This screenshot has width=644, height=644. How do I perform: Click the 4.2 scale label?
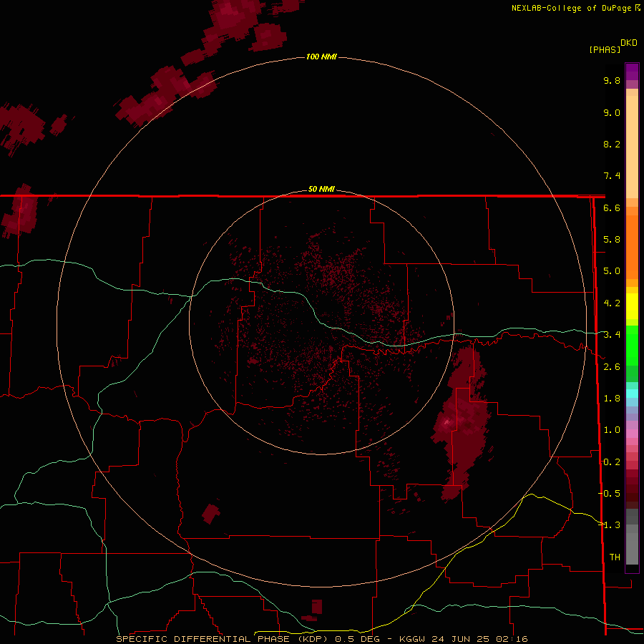[x=612, y=303]
